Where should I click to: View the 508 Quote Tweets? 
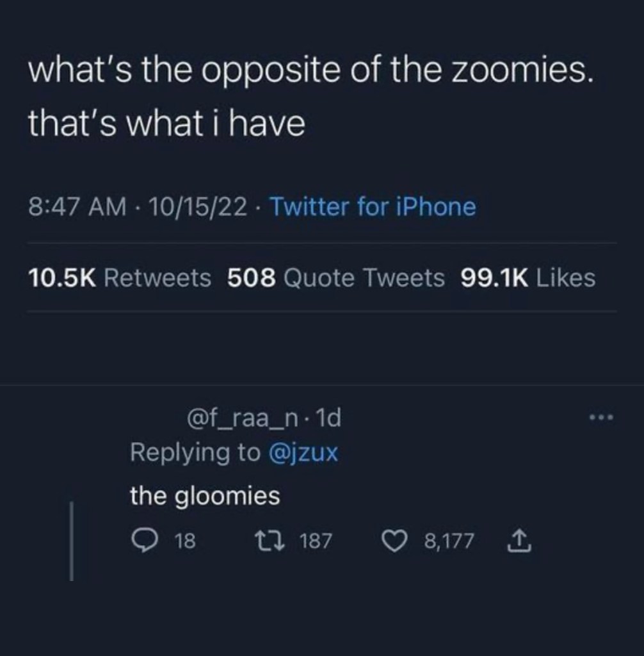coord(336,278)
